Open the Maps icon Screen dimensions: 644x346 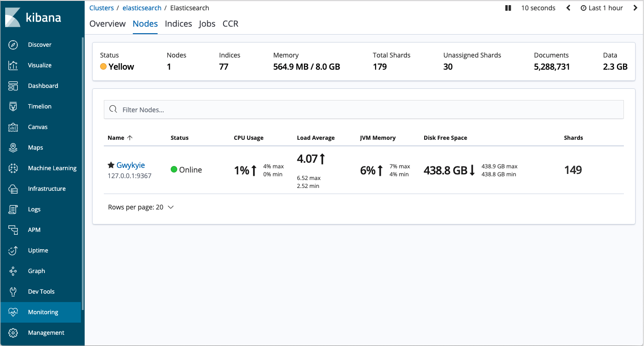tap(13, 148)
